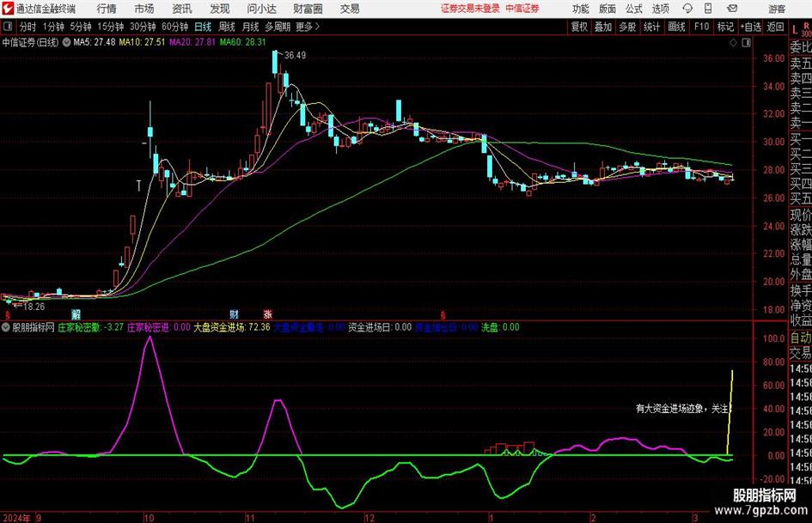Viewport: 812px width, 523px height.
Task: Click the 资金进场日: 0.00 label
Action: (380, 327)
